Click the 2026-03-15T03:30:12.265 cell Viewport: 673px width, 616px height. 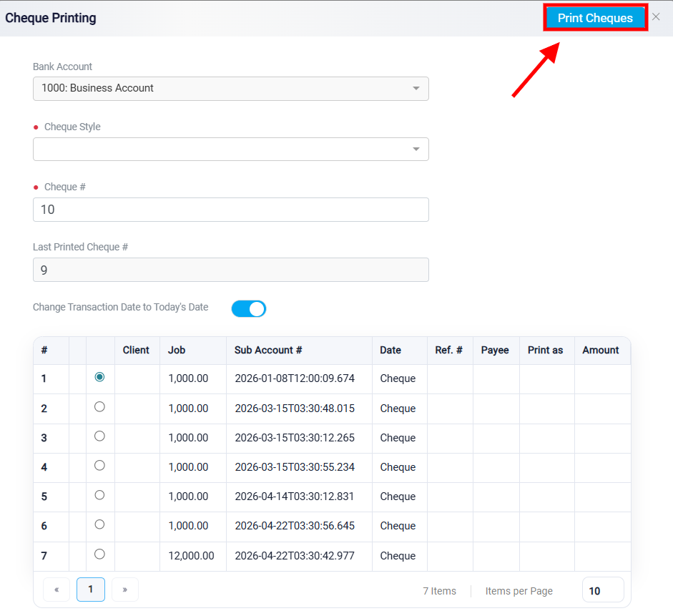click(x=299, y=438)
